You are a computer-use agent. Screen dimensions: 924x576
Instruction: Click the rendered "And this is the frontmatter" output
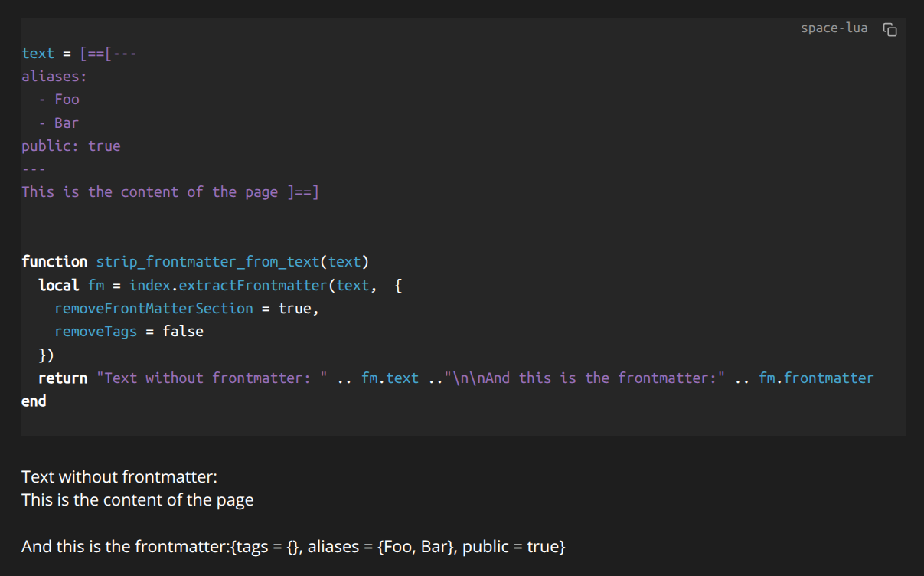tap(293, 547)
